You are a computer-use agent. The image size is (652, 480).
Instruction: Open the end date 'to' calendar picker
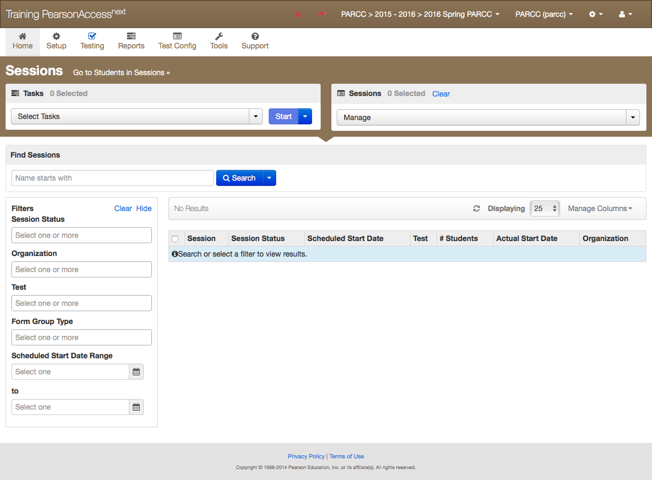pos(137,407)
